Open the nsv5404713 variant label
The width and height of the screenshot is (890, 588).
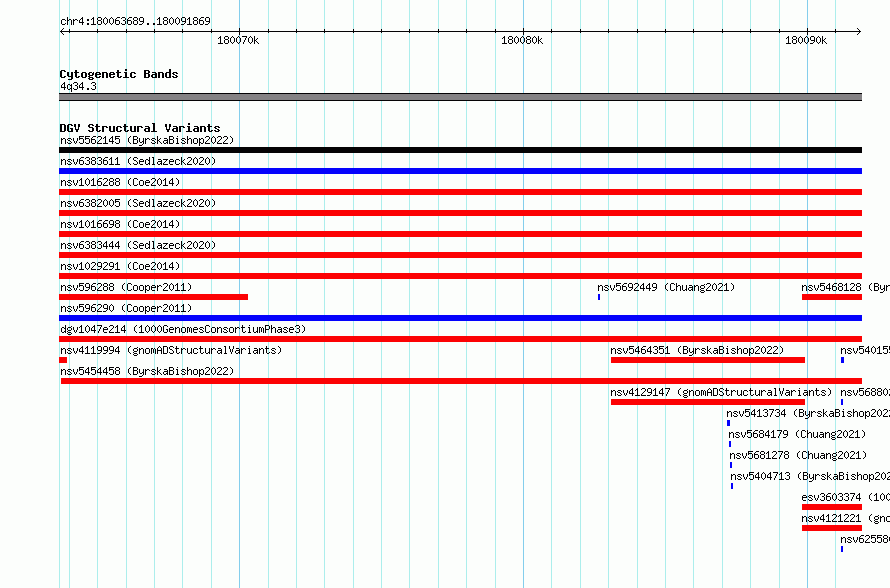click(x=810, y=476)
